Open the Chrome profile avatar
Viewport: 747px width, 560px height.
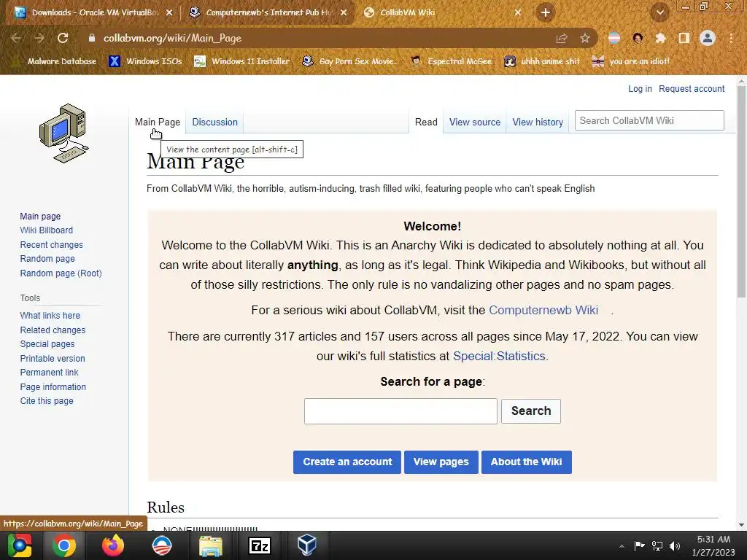point(708,38)
